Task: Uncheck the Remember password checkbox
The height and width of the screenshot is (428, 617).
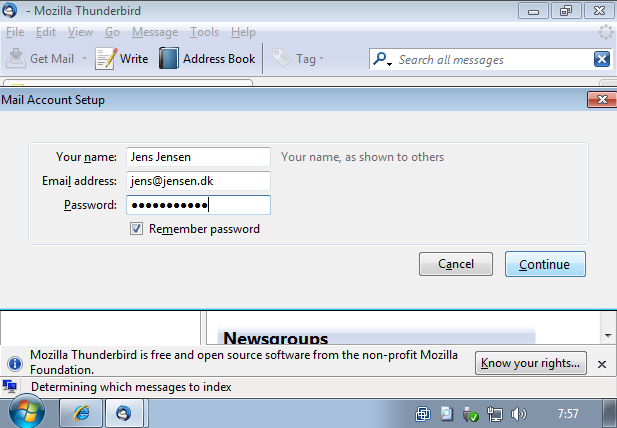Action: coord(136,229)
